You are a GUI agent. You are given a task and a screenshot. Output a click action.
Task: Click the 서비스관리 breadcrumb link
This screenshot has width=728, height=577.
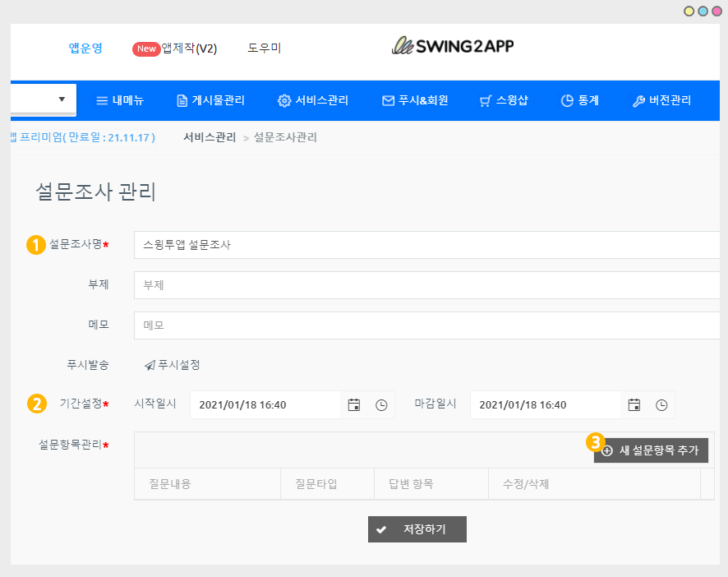point(210,137)
